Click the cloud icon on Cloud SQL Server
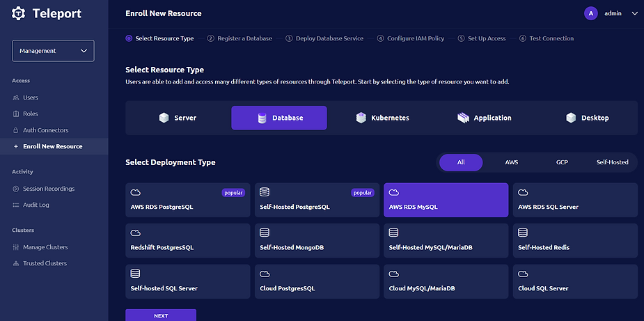The height and width of the screenshot is (321, 644). pyautogui.click(x=523, y=274)
